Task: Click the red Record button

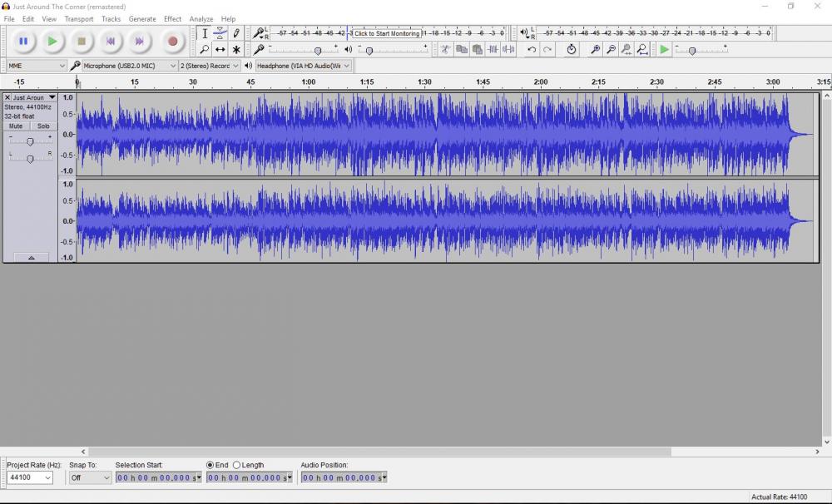Action: (x=172, y=41)
